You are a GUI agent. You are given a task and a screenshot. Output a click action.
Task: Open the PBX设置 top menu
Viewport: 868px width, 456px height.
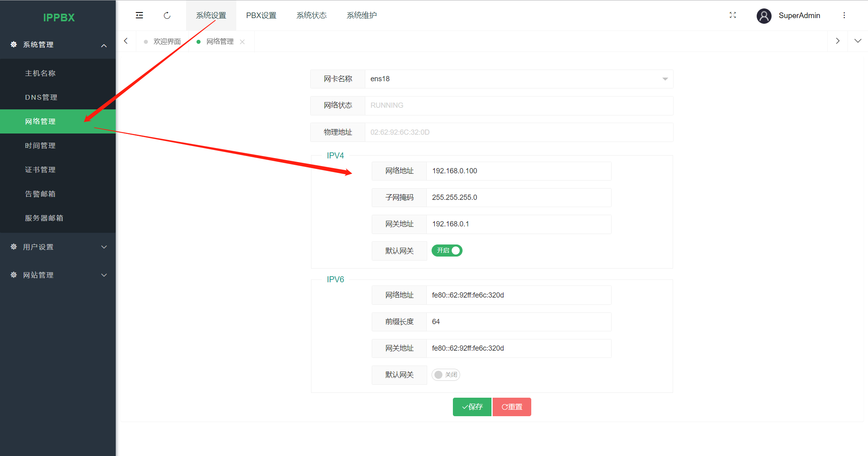coord(261,15)
